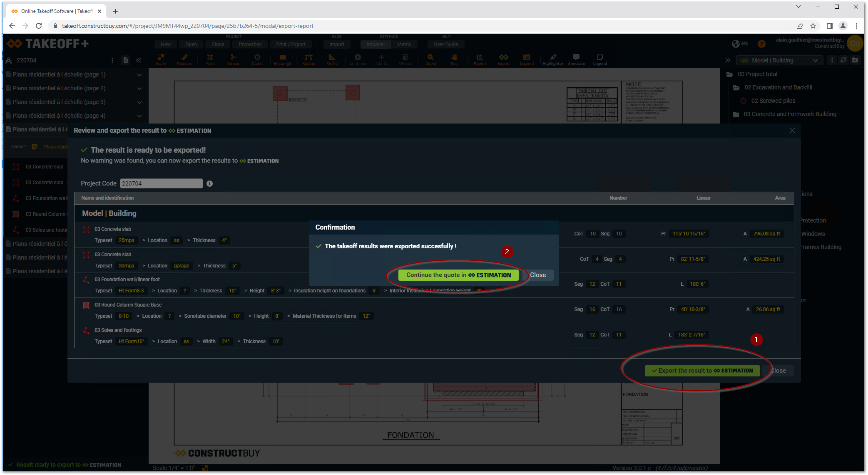Switch units to Metric
The width and height of the screenshot is (868, 475).
(404, 45)
